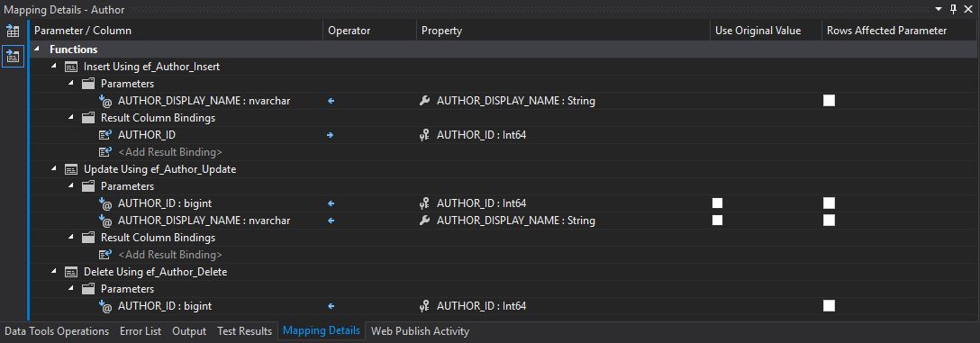Collapse Parameters node under Update function
Screen dimensions: 980x343
71,185
